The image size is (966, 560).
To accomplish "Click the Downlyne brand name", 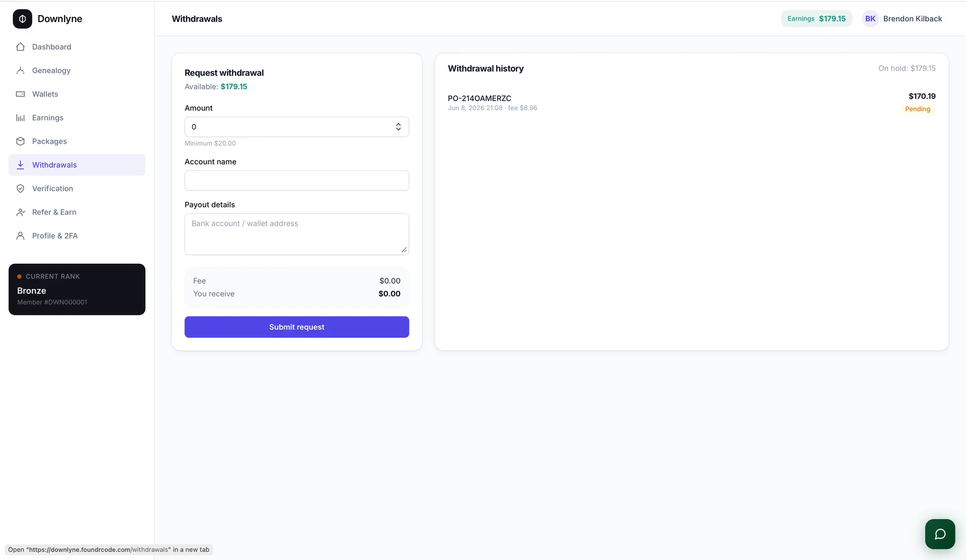I will 60,19.
